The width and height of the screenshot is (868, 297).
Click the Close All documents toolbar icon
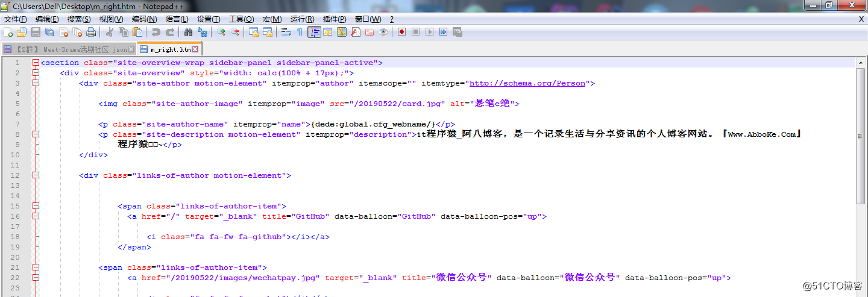(x=77, y=32)
